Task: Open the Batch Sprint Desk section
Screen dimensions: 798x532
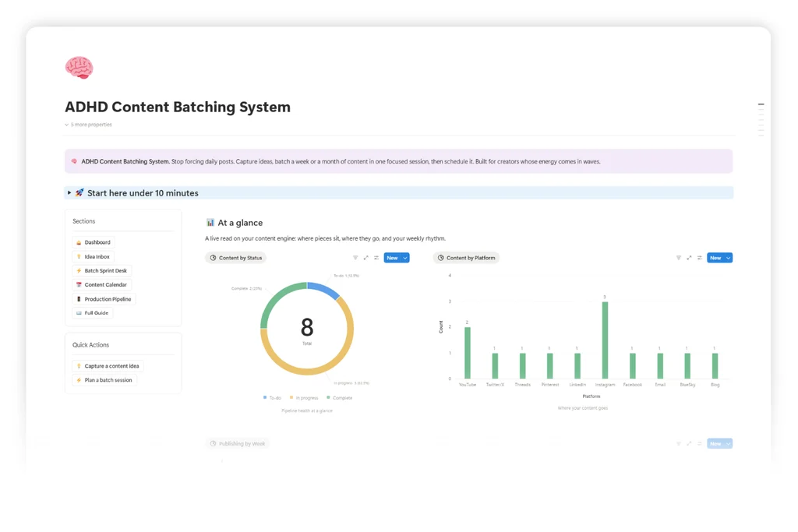Action: [102, 270]
